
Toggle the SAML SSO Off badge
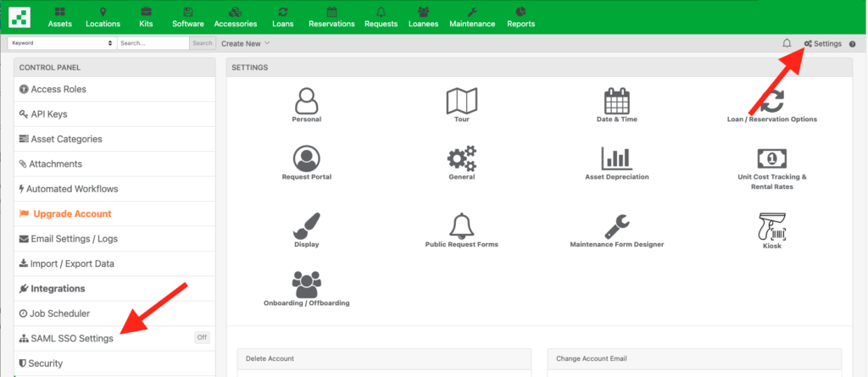point(202,338)
